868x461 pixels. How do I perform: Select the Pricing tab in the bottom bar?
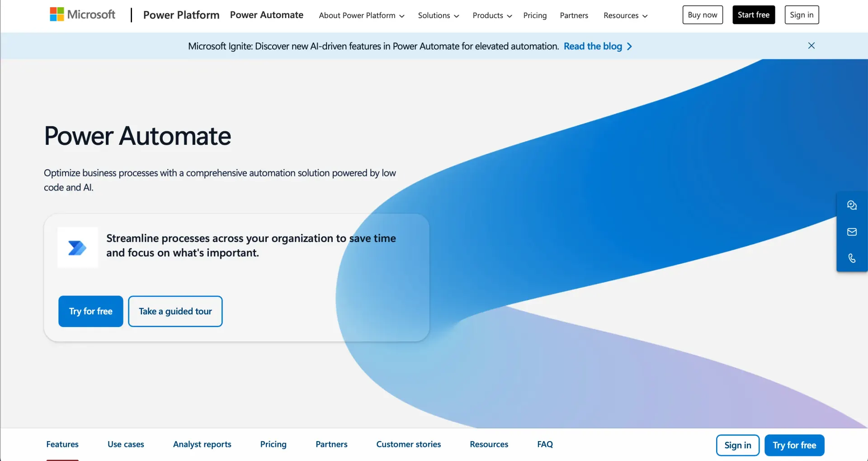(274, 444)
